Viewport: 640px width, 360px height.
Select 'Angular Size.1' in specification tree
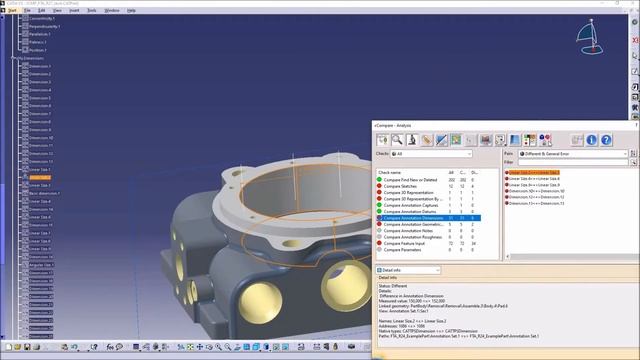point(41,265)
